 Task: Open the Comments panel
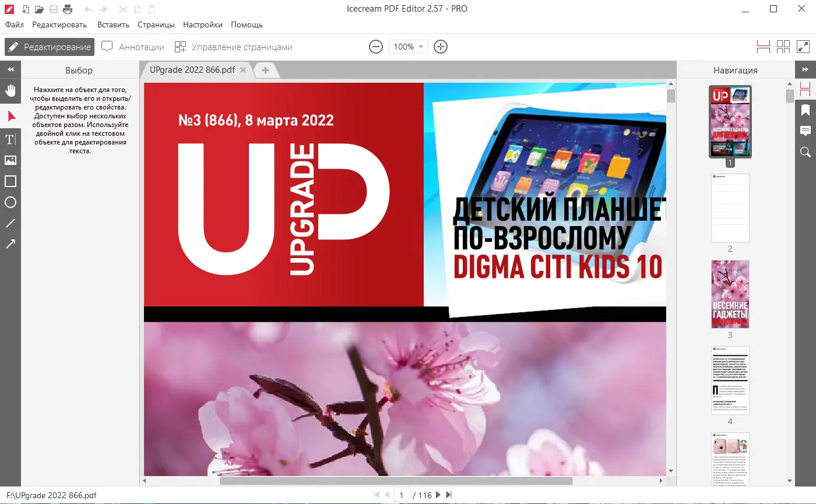pyautogui.click(x=806, y=131)
